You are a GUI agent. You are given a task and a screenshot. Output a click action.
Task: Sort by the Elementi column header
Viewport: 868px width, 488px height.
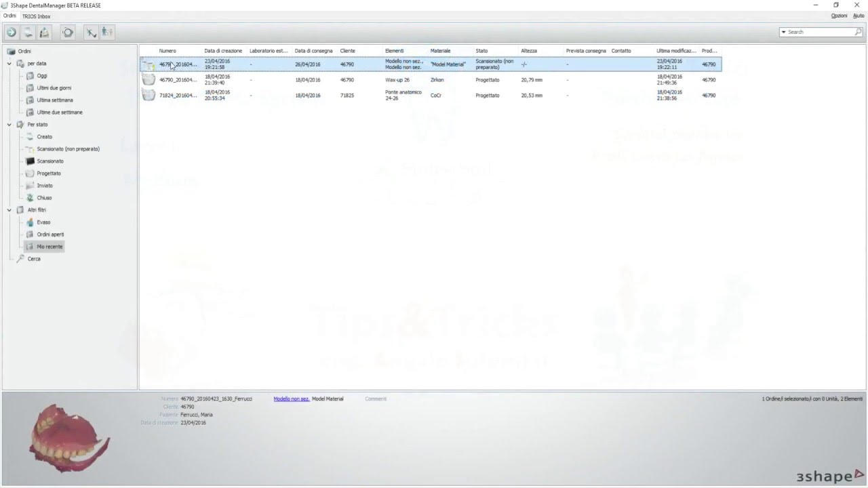(394, 51)
